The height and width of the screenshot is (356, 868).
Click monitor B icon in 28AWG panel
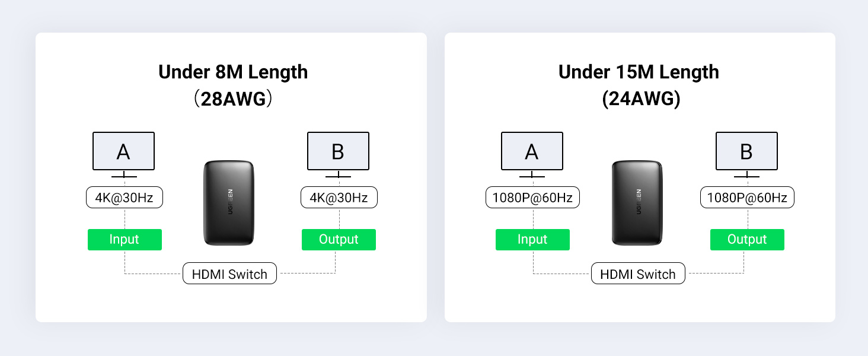(338, 152)
